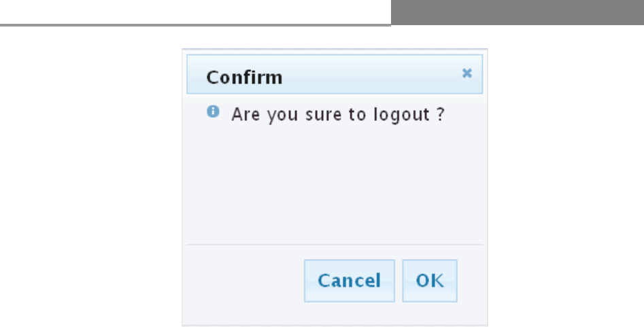Confirm logout with the OK button
Viewport: 644px width, 327px height.
coord(430,281)
